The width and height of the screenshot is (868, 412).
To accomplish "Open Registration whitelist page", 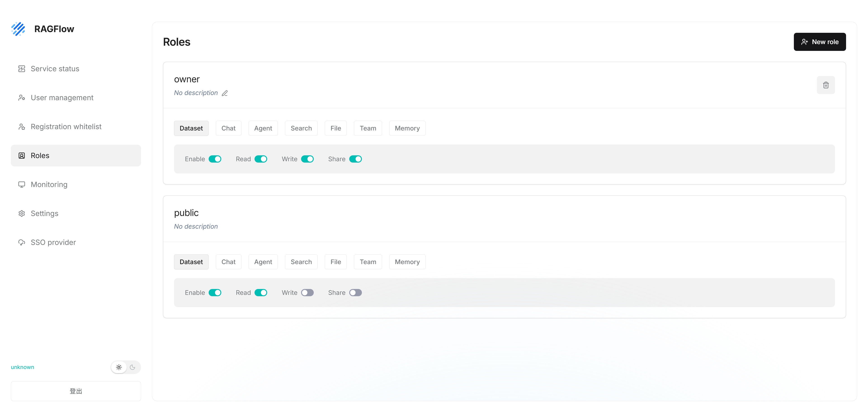I will pyautogui.click(x=76, y=127).
